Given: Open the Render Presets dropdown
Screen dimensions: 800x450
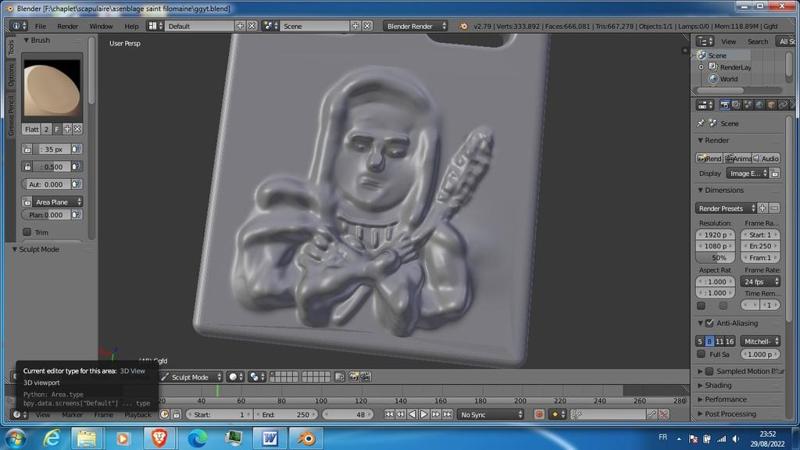Looking at the screenshot, I should tap(727, 208).
